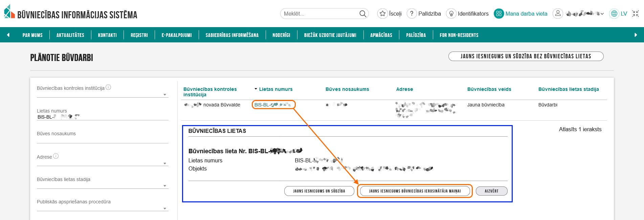Open the Publiskās apspriešanas procedūra dropdown
644x220 pixels.
[x=165, y=208]
